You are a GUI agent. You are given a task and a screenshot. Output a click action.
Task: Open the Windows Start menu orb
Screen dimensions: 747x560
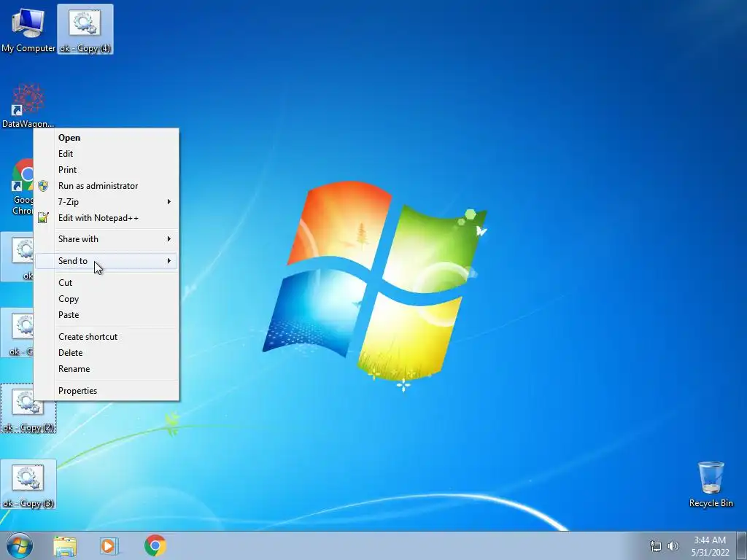[x=20, y=545]
